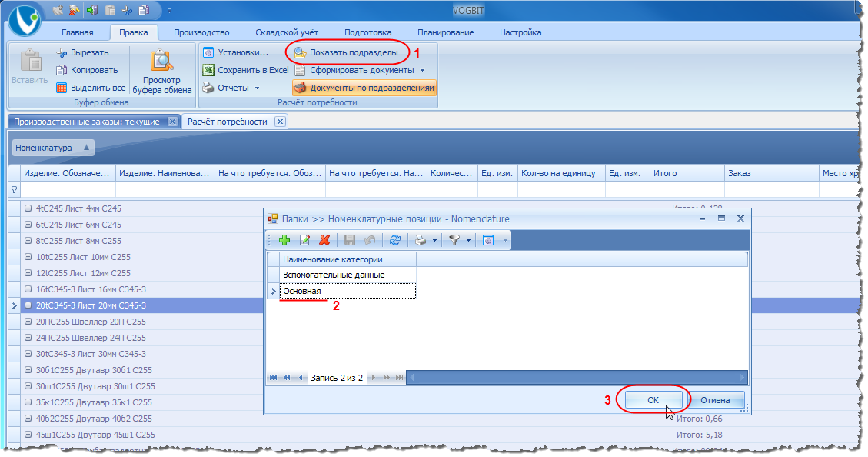Open the Отчёты dropdown
This screenshot has height=457, width=868.
pos(231,88)
